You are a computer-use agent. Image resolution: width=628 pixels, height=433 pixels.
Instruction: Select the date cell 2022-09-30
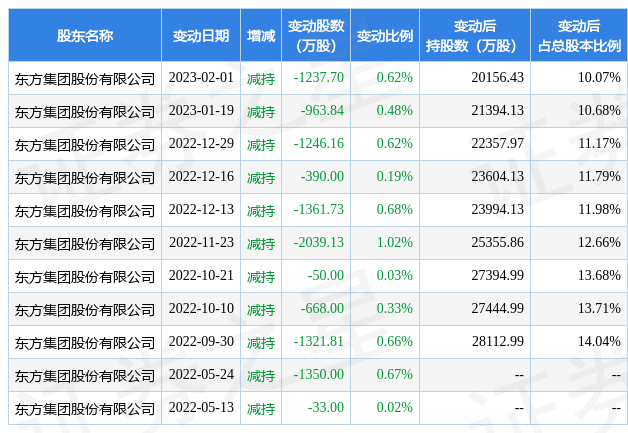click(x=201, y=341)
